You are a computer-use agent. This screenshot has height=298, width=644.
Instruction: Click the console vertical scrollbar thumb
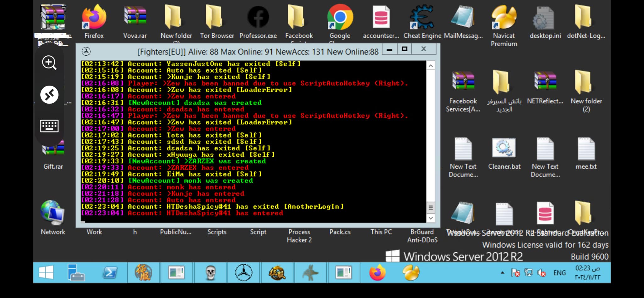(430, 208)
